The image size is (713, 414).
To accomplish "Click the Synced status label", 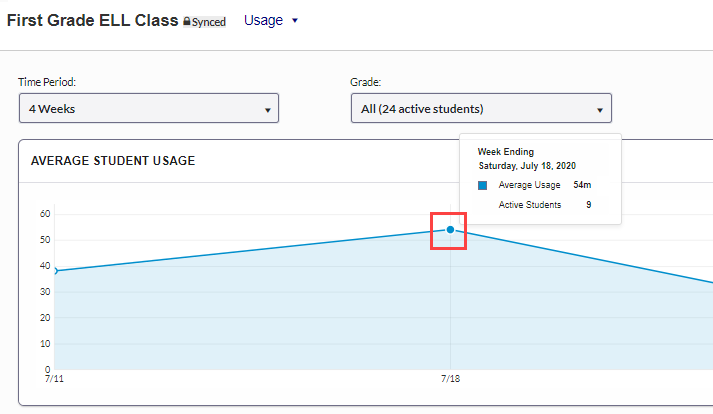I will coord(208,22).
